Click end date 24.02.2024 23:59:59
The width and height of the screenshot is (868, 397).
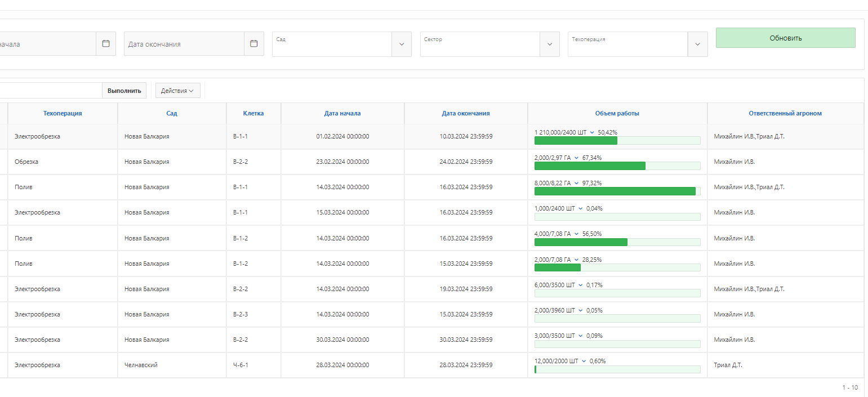(466, 162)
